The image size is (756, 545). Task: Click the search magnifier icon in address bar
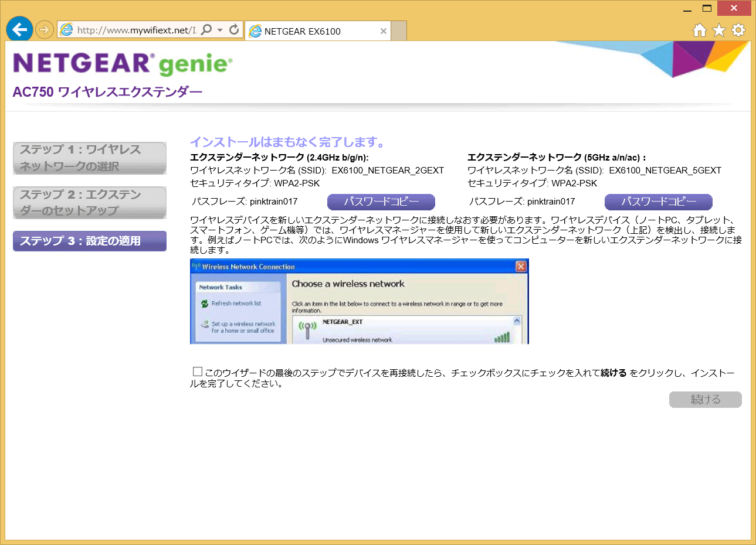(x=206, y=30)
